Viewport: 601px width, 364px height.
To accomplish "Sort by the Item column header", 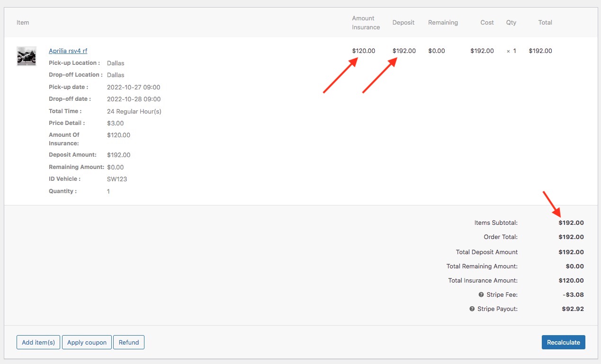I will (23, 23).
